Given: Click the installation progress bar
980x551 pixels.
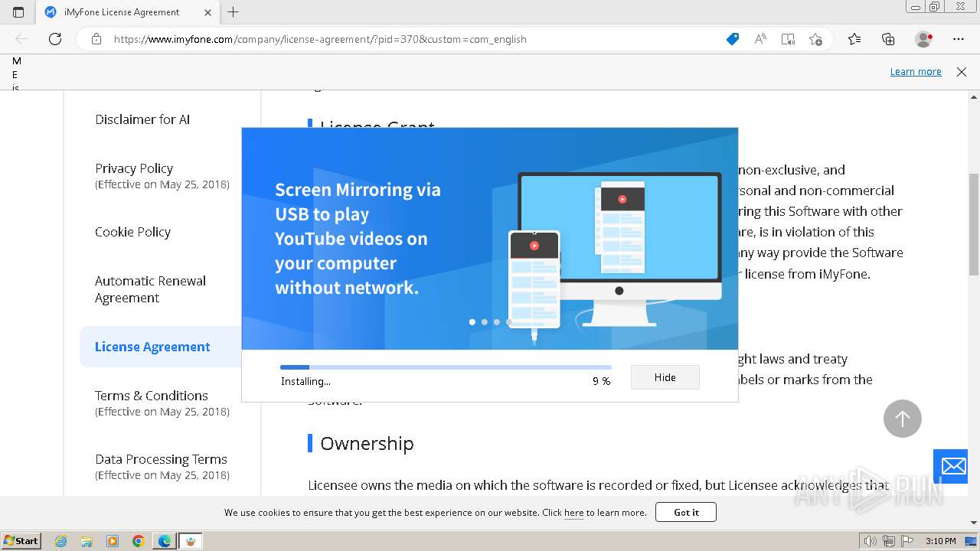Looking at the screenshot, I should 446,367.
